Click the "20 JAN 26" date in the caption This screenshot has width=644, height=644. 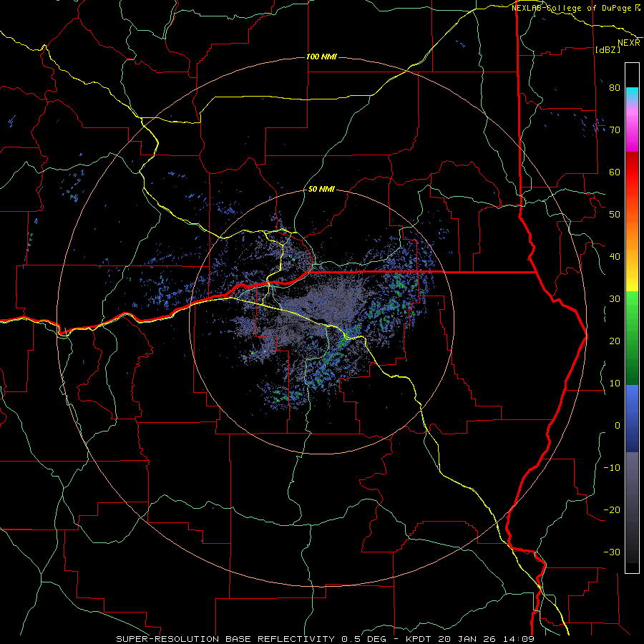click(467, 639)
